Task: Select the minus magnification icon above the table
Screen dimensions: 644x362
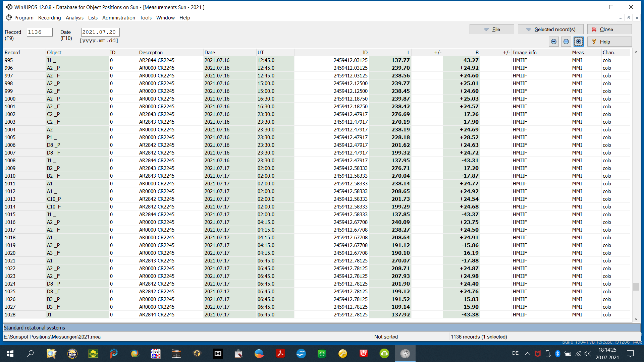Action: coord(553,42)
